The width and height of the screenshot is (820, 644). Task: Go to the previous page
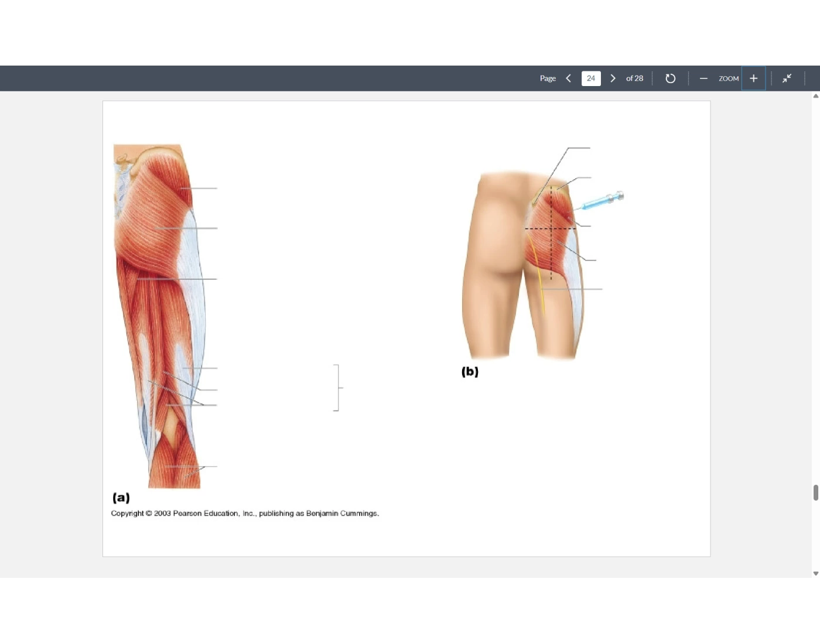568,78
